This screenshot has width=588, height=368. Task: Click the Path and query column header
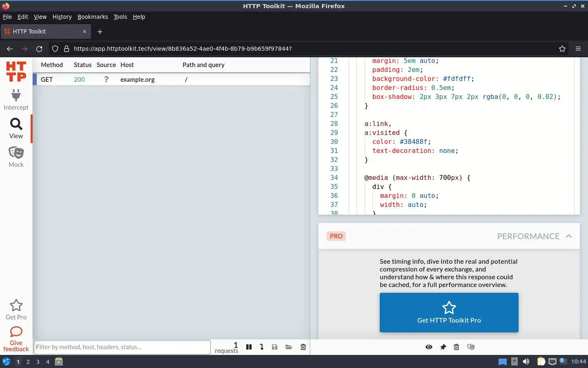203,65
